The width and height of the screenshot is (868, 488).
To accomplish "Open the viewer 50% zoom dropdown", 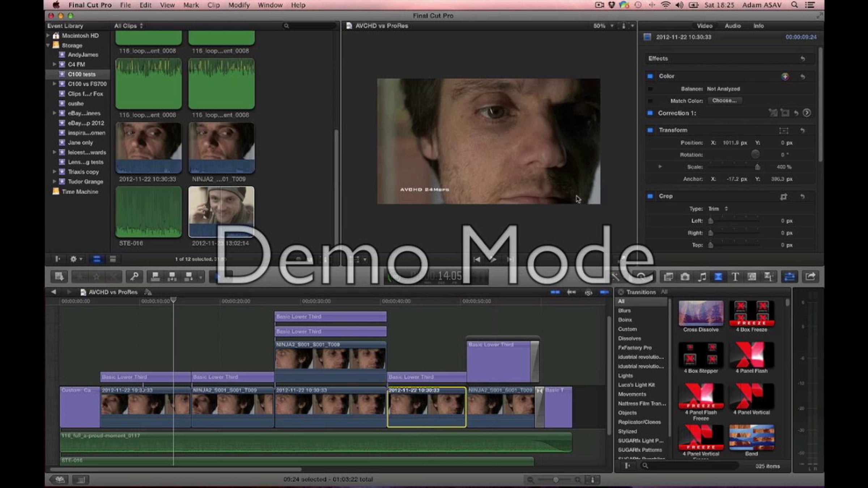I will tap(603, 26).
